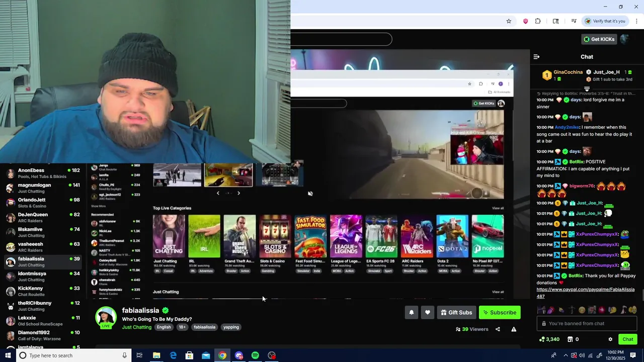This screenshot has width=644, height=362.
Task: Open chat settings gear icon
Action: 610,339
